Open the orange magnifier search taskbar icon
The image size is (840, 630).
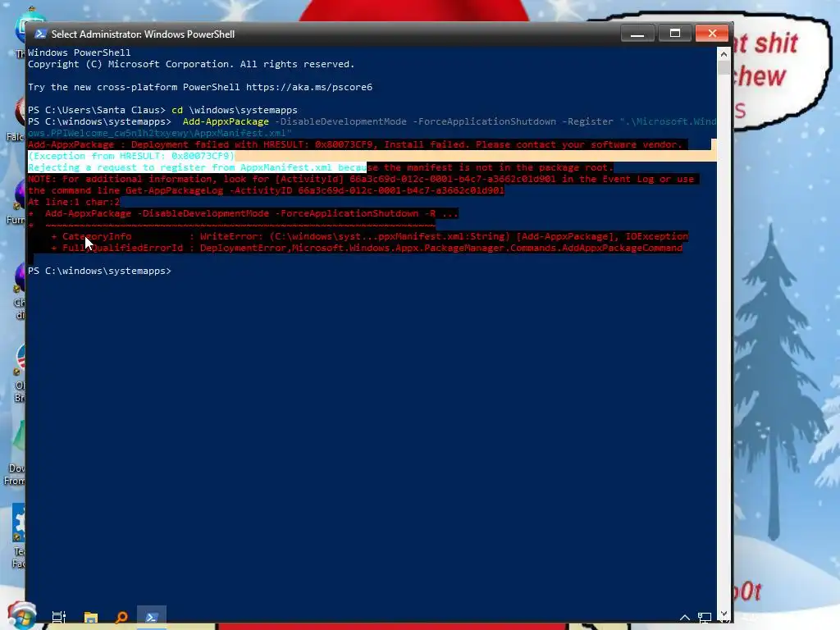(x=121, y=617)
